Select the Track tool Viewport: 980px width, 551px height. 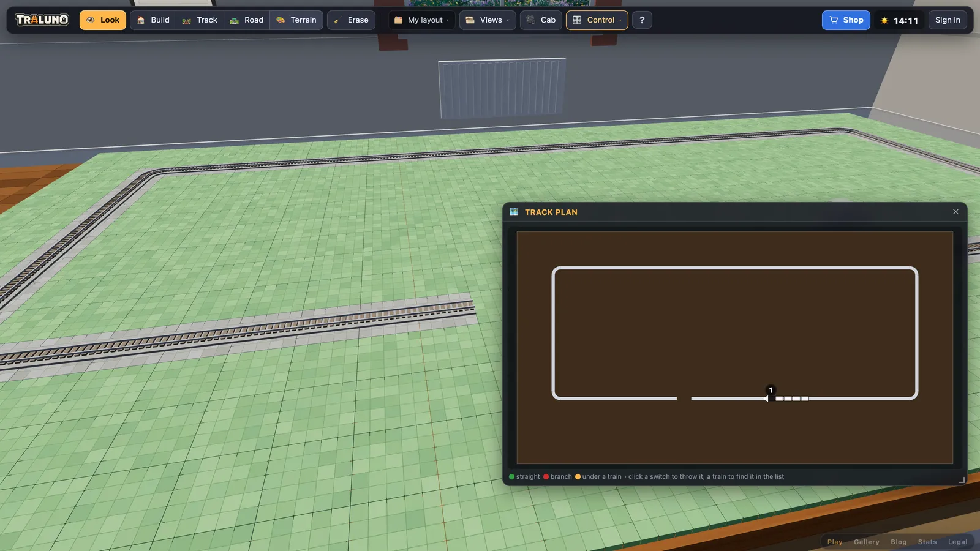pos(200,20)
